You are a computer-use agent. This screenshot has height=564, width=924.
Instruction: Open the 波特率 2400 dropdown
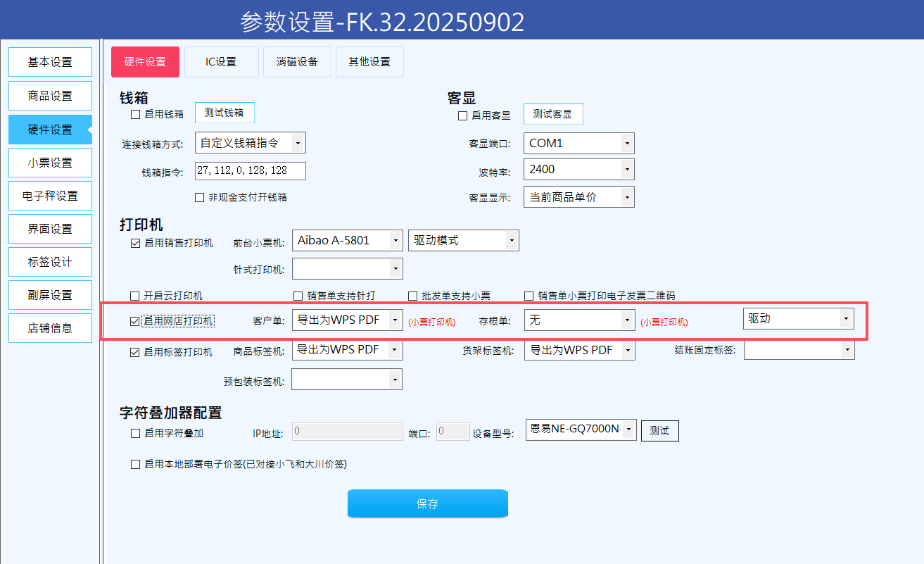coord(578,169)
